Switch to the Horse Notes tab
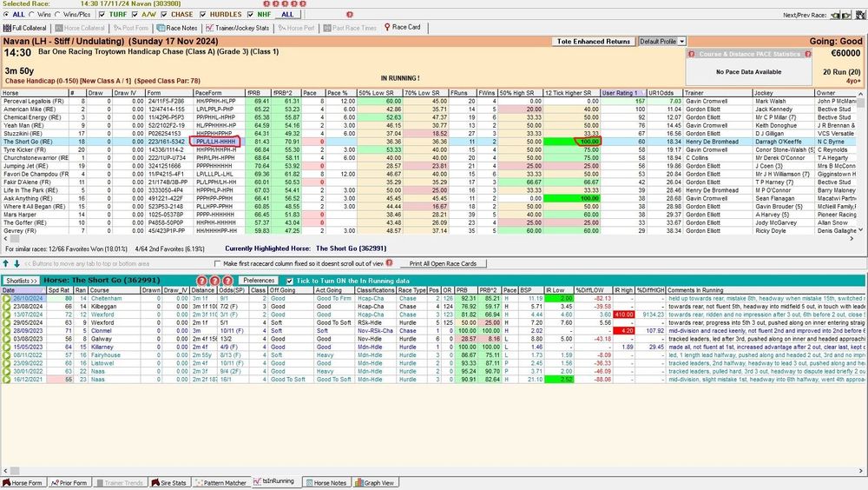This screenshot has height=490, width=868. [x=326, y=483]
